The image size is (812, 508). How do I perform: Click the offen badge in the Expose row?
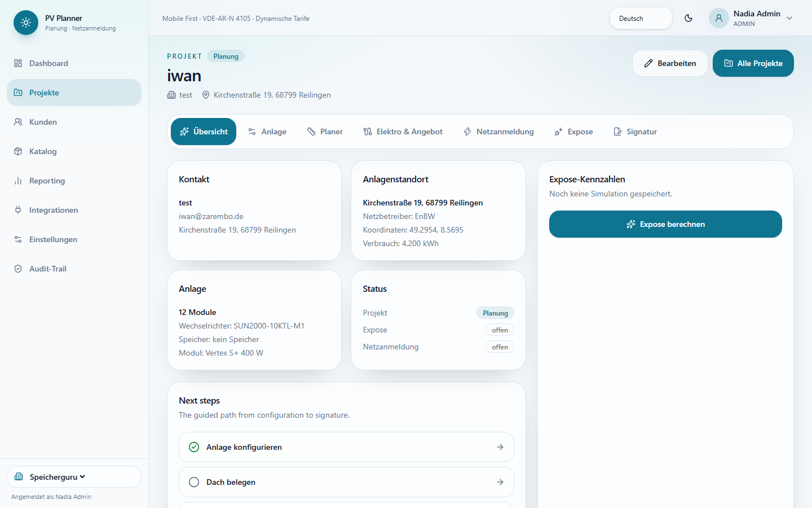(x=500, y=330)
